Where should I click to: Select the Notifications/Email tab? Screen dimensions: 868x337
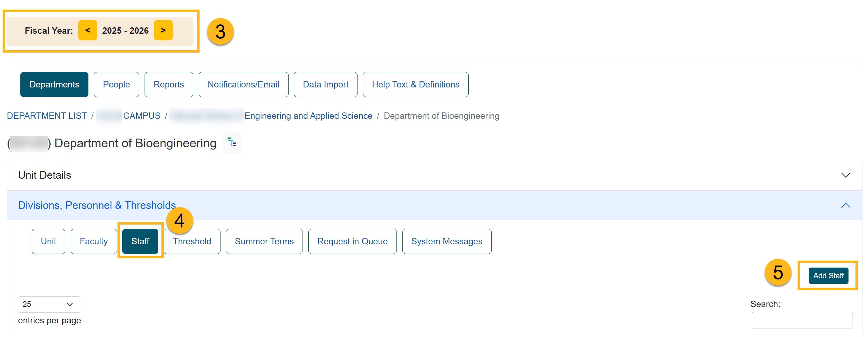tap(243, 85)
